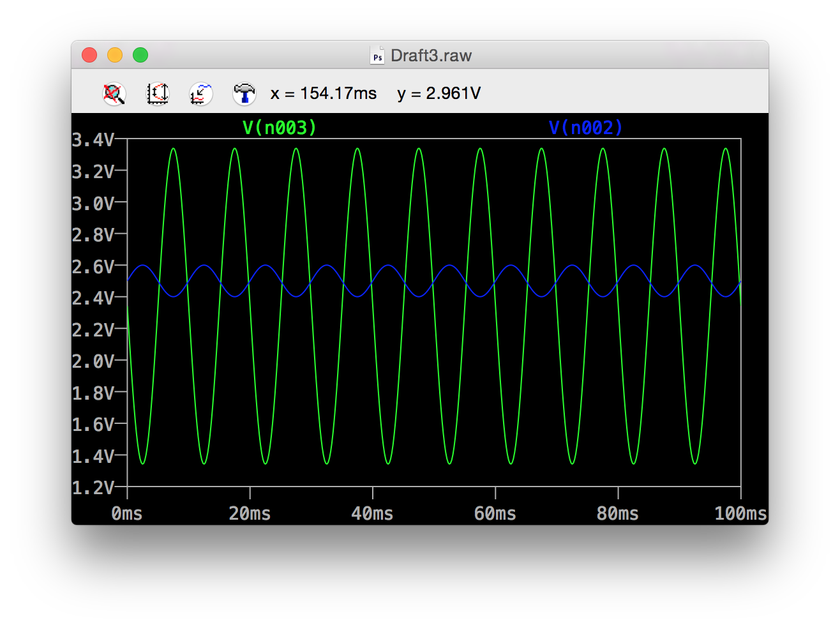Select the blue V(n002) trace label
This screenshot has width=840, height=627.
point(585,128)
